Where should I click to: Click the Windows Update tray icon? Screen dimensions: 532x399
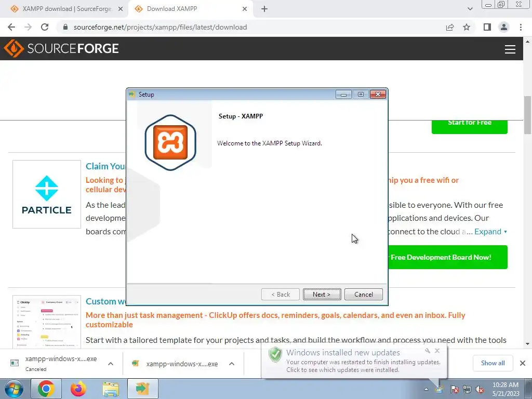pyautogui.click(x=439, y=390)
